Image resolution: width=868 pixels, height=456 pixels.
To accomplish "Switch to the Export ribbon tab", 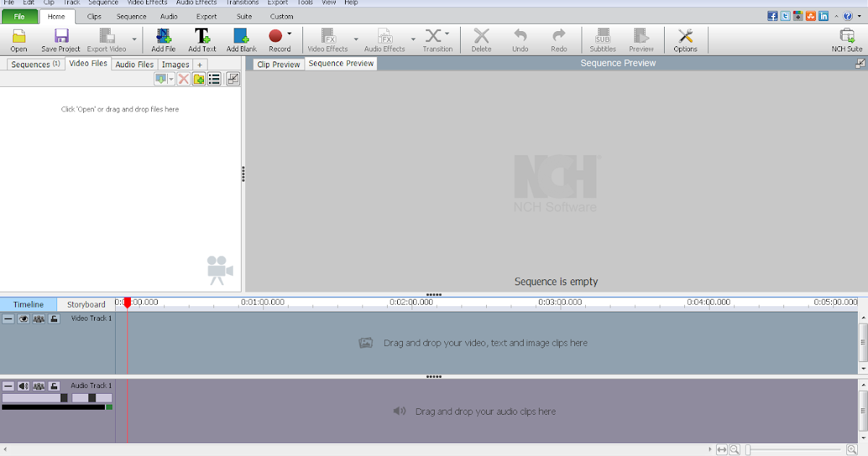I will pos(207,16).
